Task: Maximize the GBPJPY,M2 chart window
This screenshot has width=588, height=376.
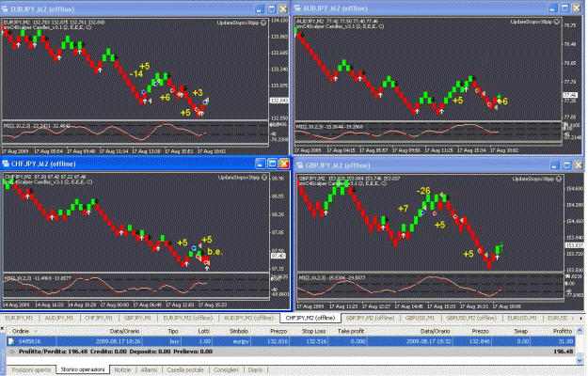Action: pyautogui.click(x=566, y=165)
